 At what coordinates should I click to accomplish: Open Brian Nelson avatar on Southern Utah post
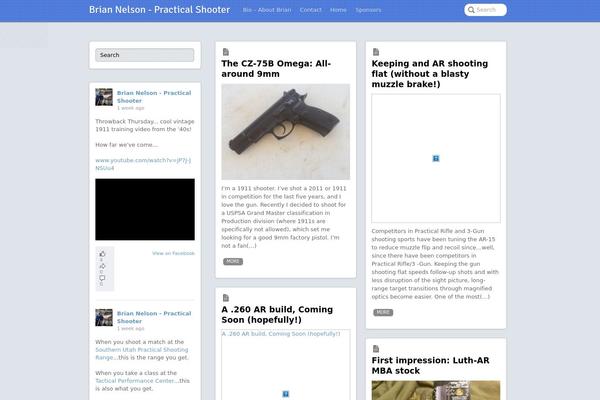tap(104, 318)
